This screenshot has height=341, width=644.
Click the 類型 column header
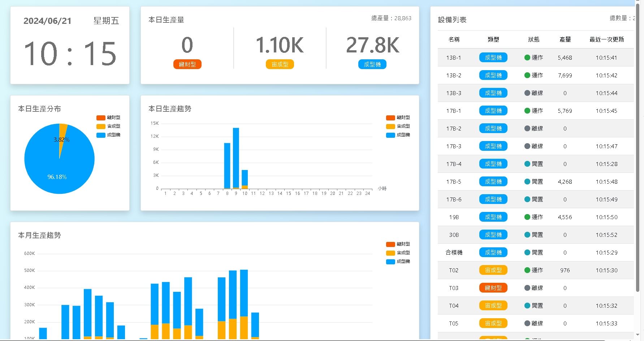(x=493, y=39)
